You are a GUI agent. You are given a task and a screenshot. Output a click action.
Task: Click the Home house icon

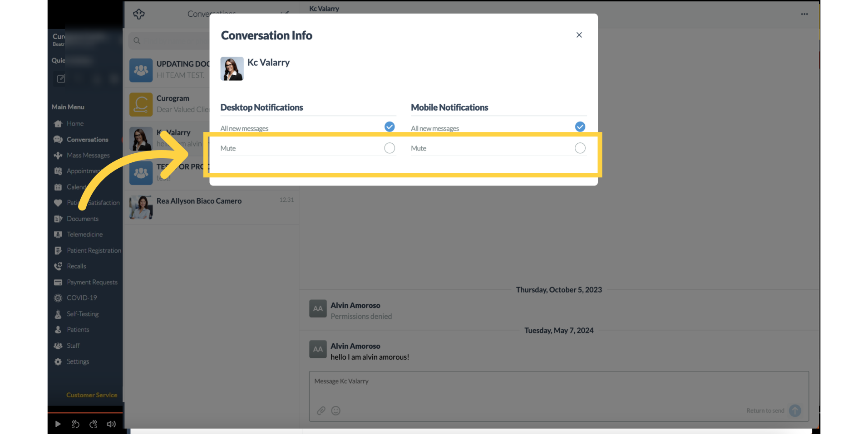tap(58, 123)
